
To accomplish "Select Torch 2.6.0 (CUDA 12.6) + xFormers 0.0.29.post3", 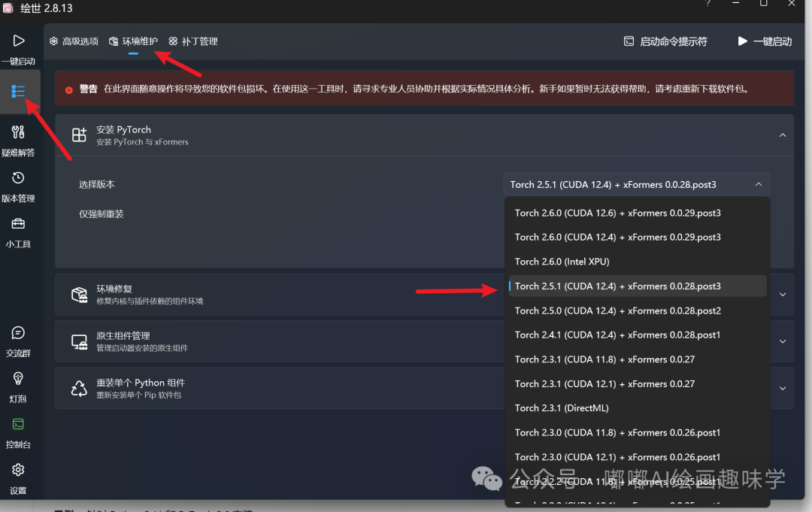I will [638, 213].
